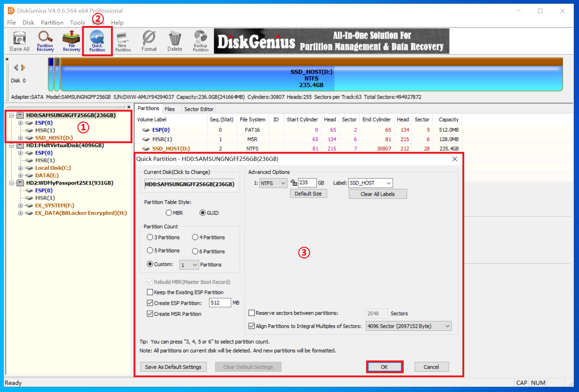Screen dimensions: 579x392
Task: Click the Clear All Labels button
Action: (378, 194)
